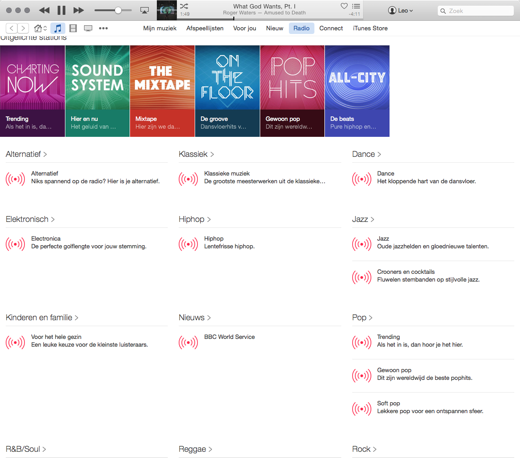Image resolution: width=520 pixels, height=458 pixels.
Task: Click the remaining time -4:11
Action: pyautogui.click(x=354, y=14)
